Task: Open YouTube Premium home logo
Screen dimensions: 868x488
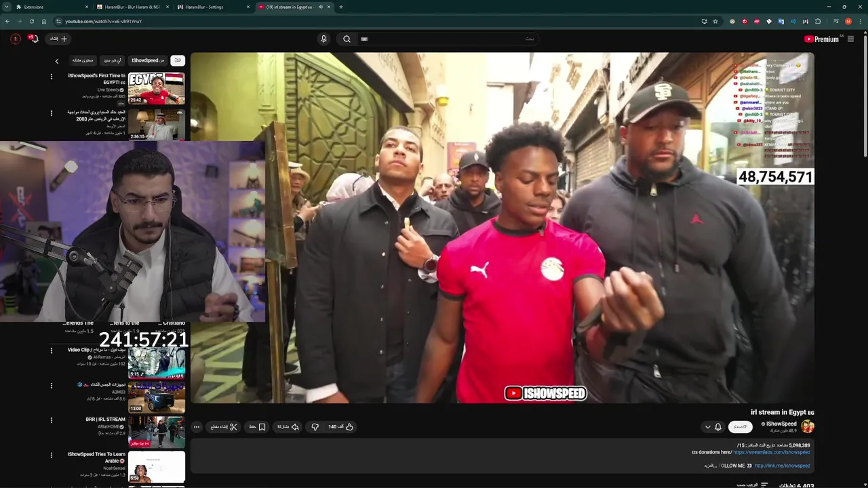Action: point(821,39)
